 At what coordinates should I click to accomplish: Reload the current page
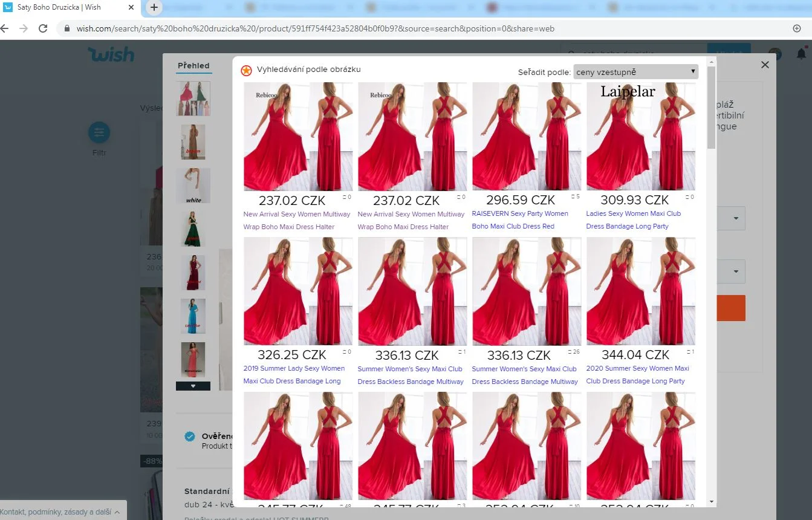click(x=42, y=28)
